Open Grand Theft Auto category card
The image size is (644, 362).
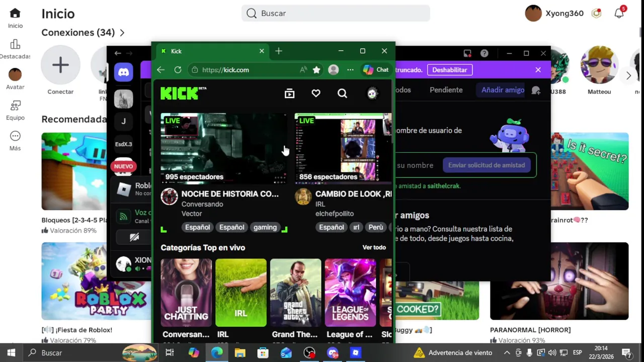pyautogui.click(x=295, y=293)
